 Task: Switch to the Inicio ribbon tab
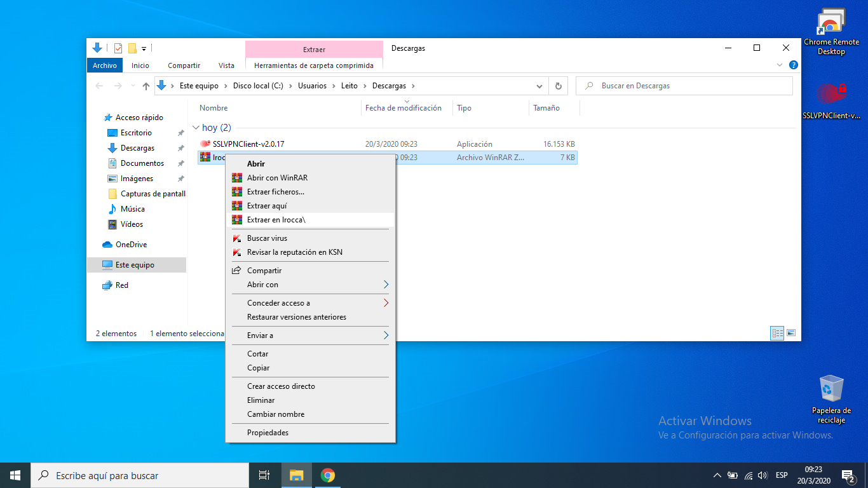click(x=140, y=65)
